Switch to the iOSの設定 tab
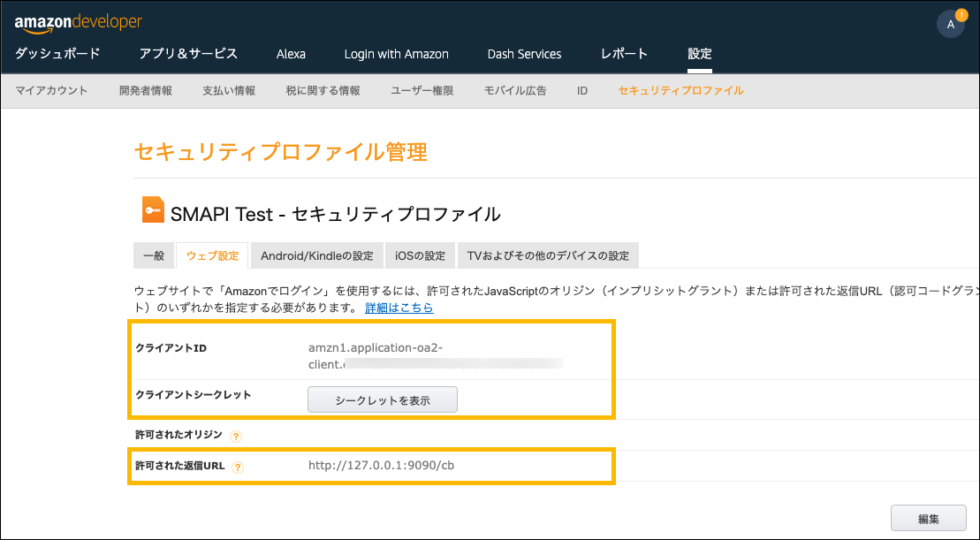 (x=421, y=256)
